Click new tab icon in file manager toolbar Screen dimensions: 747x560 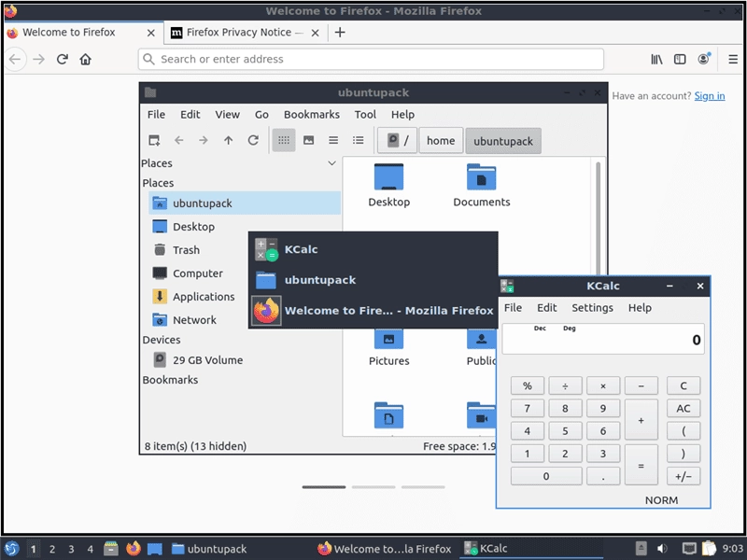click(154, 140)
